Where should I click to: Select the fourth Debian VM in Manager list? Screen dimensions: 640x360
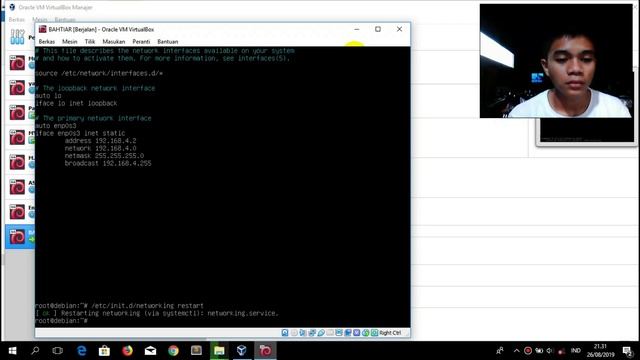20,138
